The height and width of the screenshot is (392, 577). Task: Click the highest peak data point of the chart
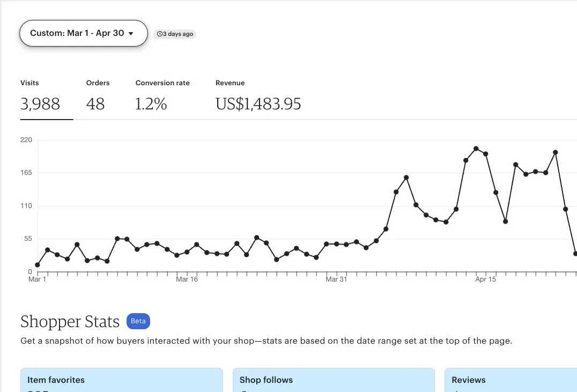[476, 149]
